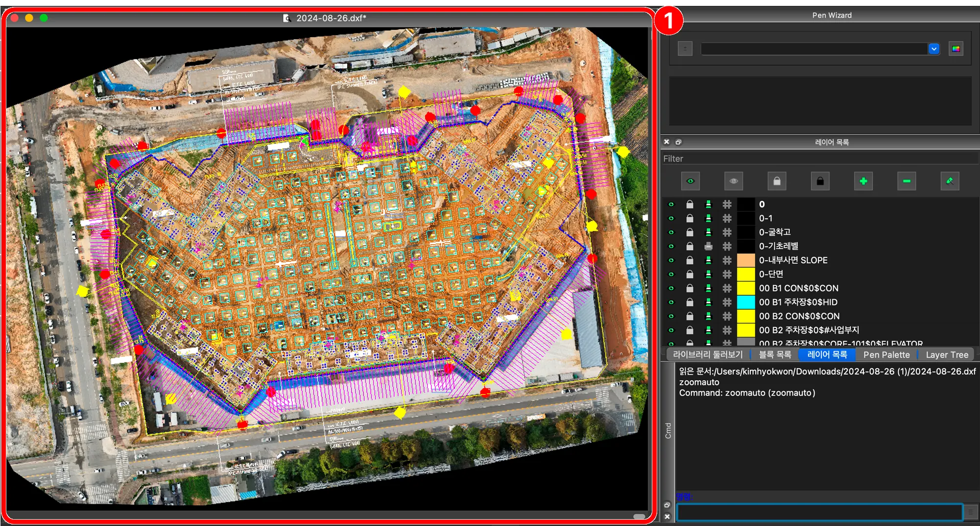Screen dimensions: 980x526
Task: Select layer name '0-단면'
Action: (771, 274)
